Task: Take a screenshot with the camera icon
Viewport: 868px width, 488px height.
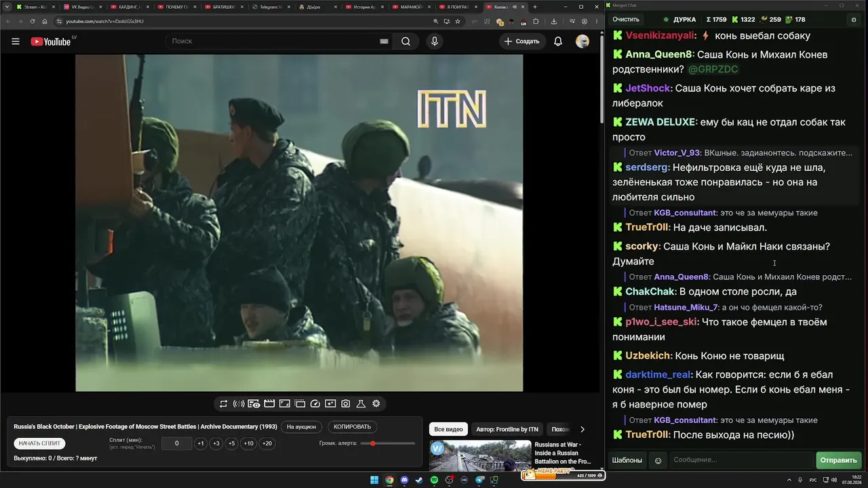Action: 346,404
